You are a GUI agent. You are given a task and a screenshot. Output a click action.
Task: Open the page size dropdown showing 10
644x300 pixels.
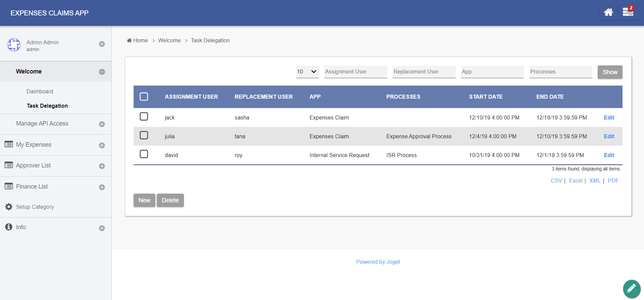307,72
